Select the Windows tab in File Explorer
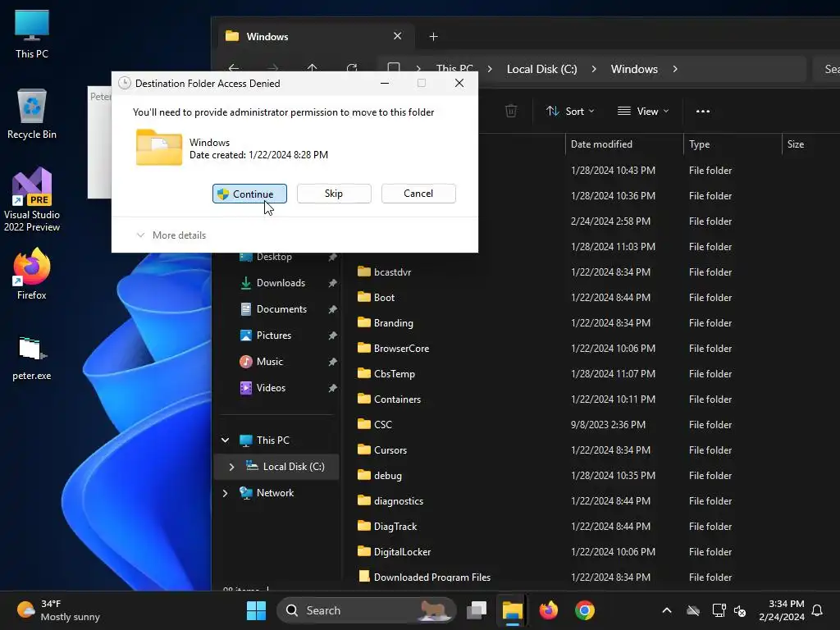Screen dimensions: 840x630 316,36
